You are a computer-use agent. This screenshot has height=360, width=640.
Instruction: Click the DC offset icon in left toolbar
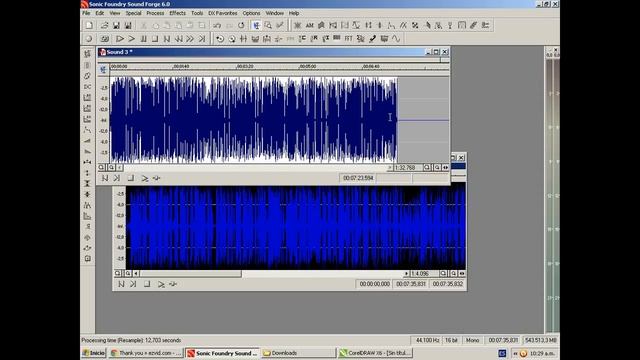click(87, 87)
